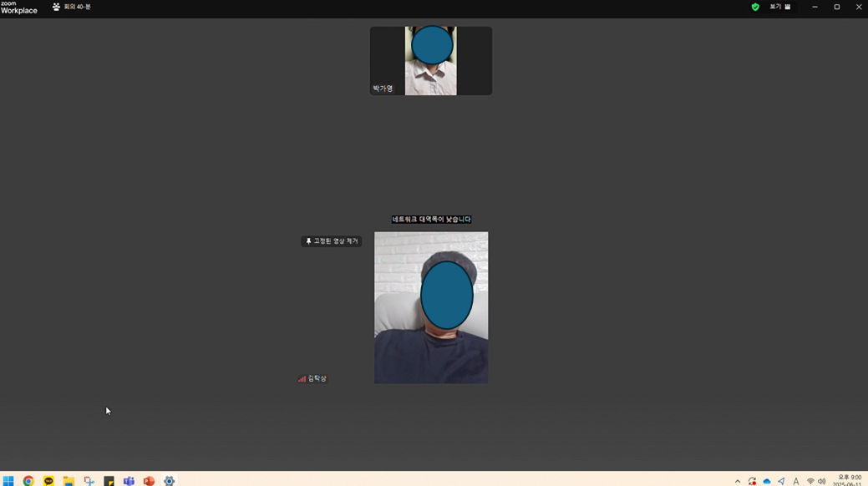Switch to Microsoft Teams in taskbar
Viewport: 868px width, 486px height.
[x=129, y=481]
